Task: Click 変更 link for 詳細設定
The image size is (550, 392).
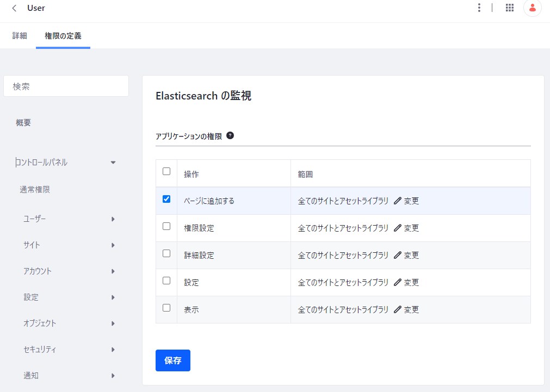Action: tap(411, 255)
